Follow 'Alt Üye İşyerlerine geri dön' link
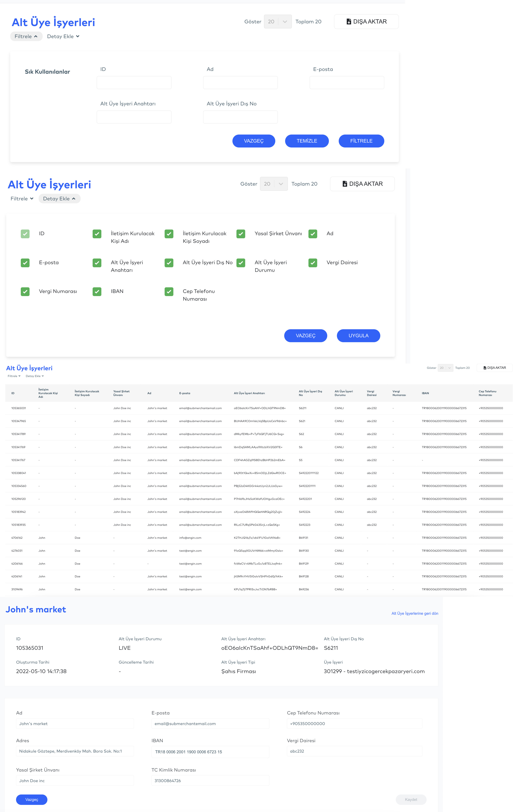The width and height of the screenshot is (513, 812). tap(415, 613)
